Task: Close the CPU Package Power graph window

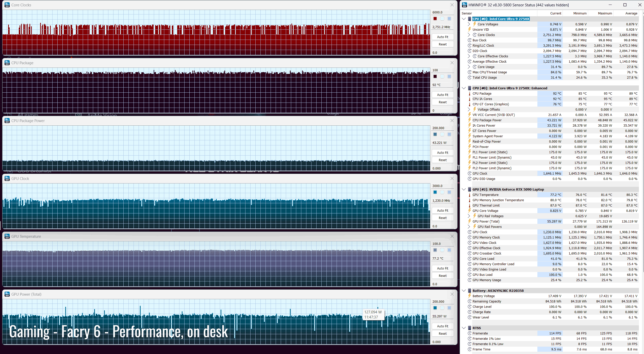Action: 452,121
